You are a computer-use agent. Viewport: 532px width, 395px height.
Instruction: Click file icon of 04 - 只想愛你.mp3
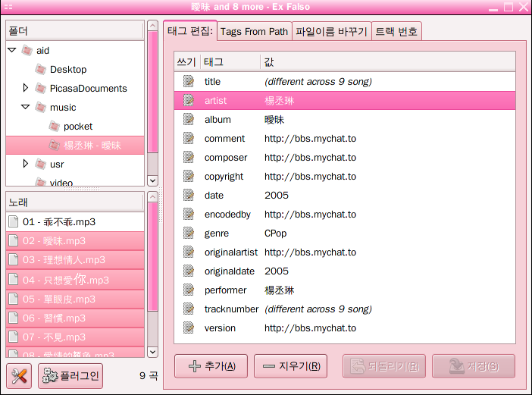click(x=14, y=279)
